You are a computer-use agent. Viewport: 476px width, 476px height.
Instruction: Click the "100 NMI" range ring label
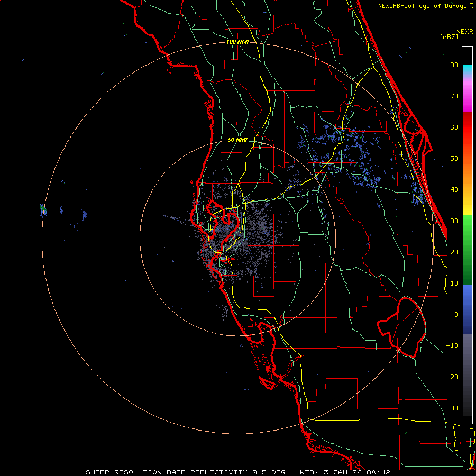pyautogui.click(x=237, y=42)
